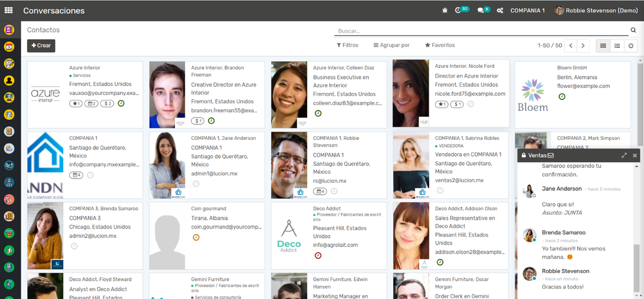Click Brenda Samaroo's avatar in the chat

529,235
